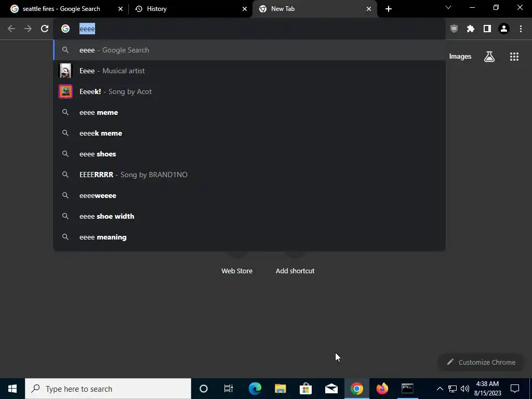This screenshot has width=532, height=399.
Task: Launch Microsoft Edge from taskbar
Action: (x=255, y=389)
